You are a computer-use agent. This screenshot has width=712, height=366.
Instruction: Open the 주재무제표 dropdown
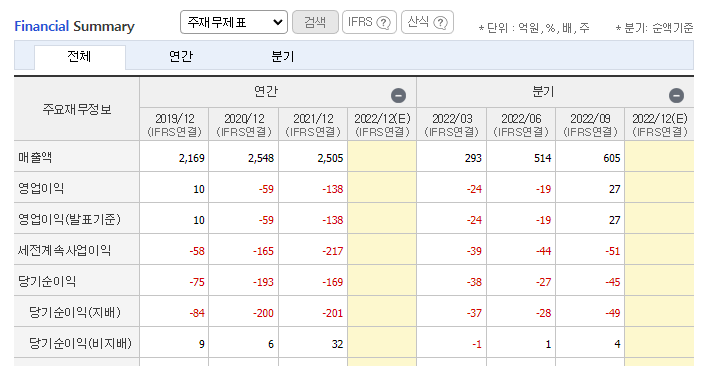(x=234, y=22)
